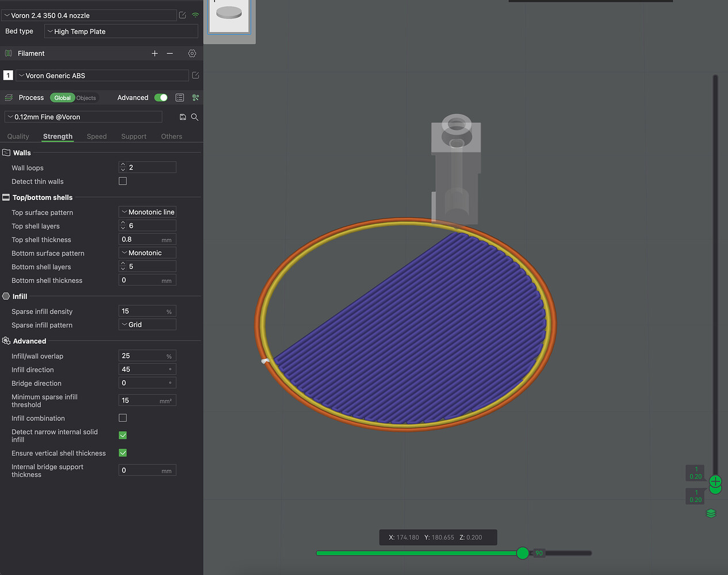
Task: Remove a filament with the minus icon
Action: [x=170, y=53]
